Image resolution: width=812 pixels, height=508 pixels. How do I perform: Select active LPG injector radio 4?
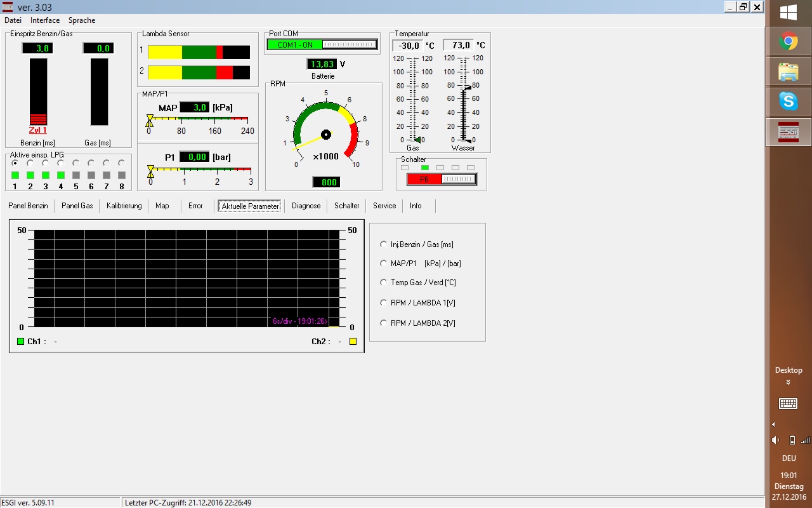pyautogui.click(x=61, y=163)
